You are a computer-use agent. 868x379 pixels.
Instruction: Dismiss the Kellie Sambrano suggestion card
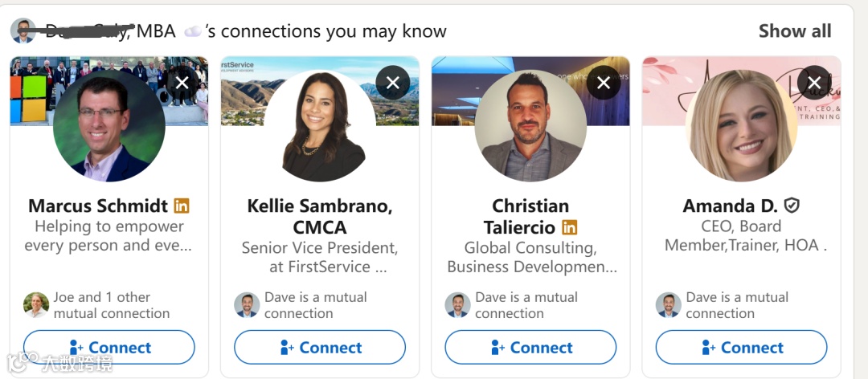[393, 83]
